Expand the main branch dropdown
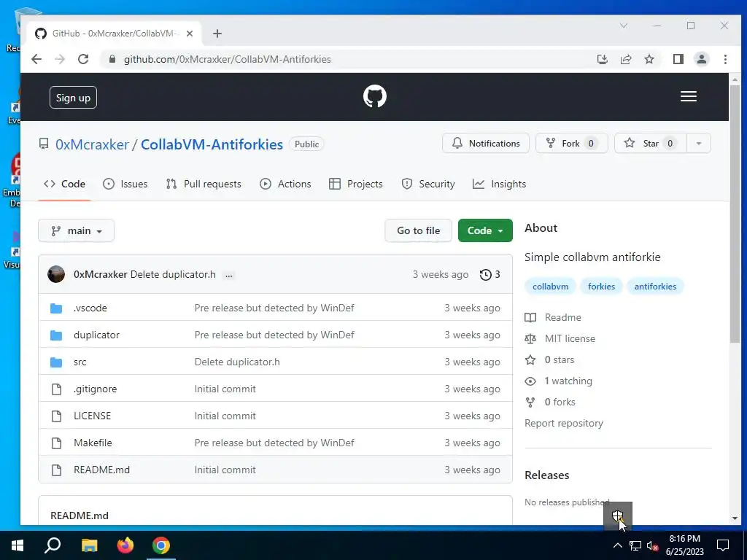The width and height of the screenshot is (747, 560). (x=76, y=230)
